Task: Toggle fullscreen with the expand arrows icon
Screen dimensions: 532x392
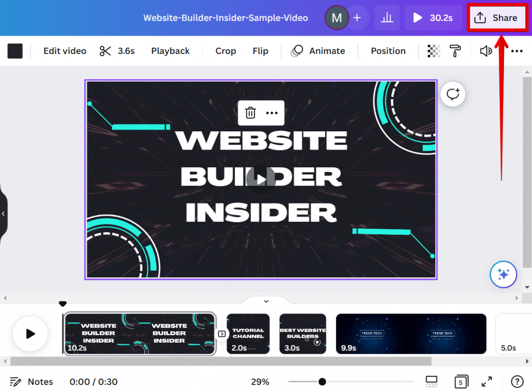Action: [x=487, y=382]
